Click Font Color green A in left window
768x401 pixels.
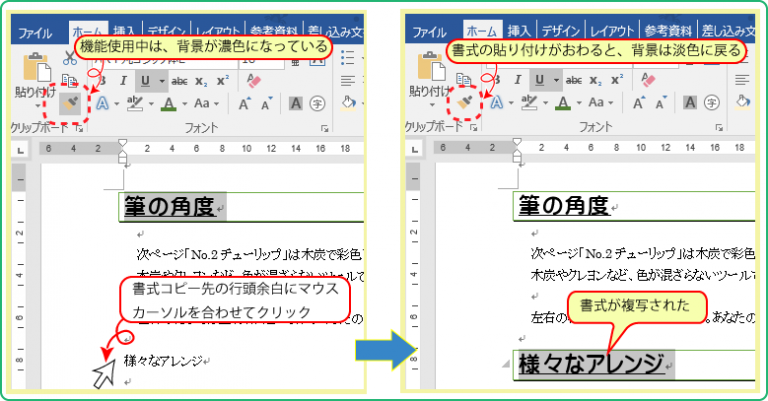[169, 104]
